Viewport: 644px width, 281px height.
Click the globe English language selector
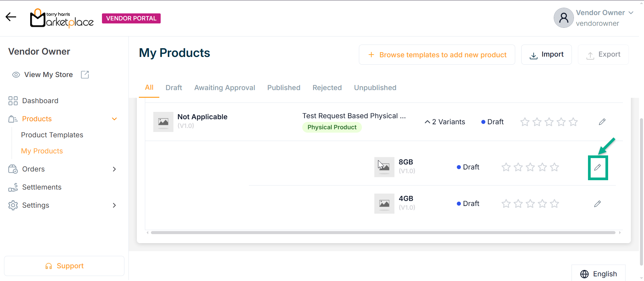(x=598, y=274)
